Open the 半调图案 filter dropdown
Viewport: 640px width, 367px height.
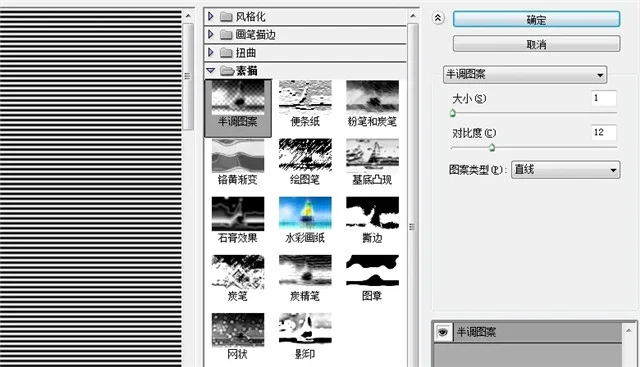[x=525, y=75]
